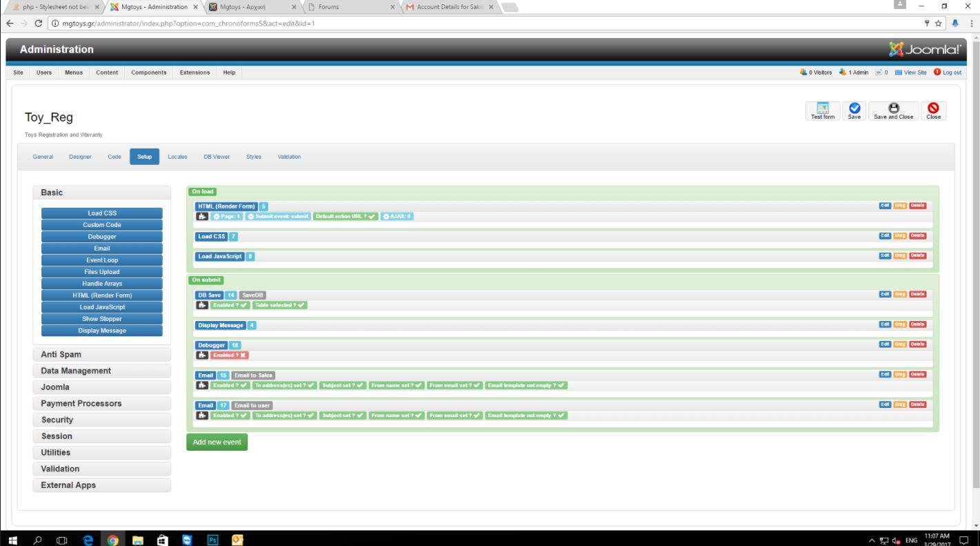Close the form editor with the red Close icon
The height and width of the screenshot is (546, 980).
[x=933, y=110]
